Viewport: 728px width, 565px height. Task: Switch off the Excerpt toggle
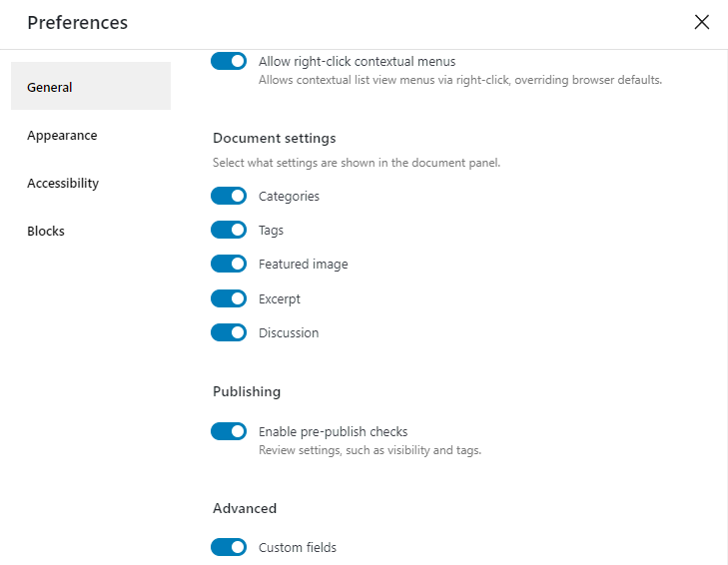[x=229, y=298]
